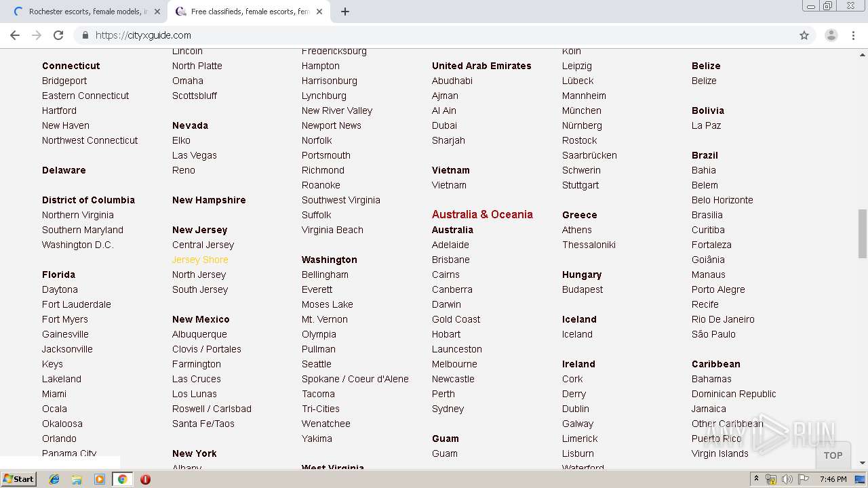The image size is (868, 488).
Task: Switch to the Rochester escorts tab
Action: point(85,12)
